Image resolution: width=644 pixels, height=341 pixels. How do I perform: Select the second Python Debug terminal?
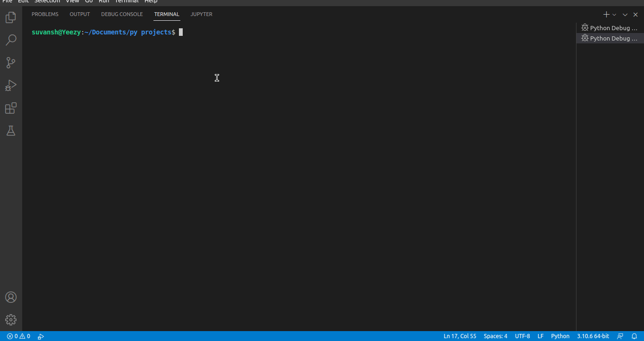(610, 38)
